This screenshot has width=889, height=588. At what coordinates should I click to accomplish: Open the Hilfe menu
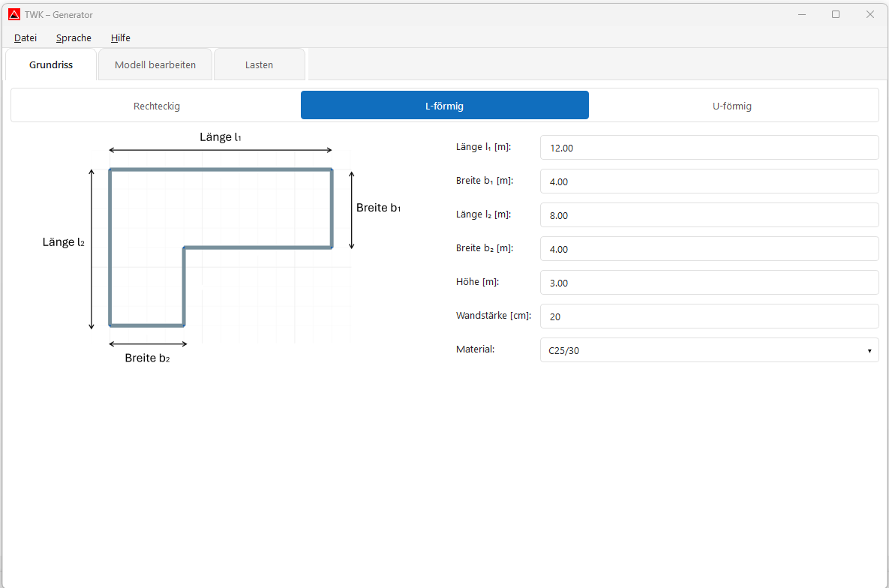coord(120,37)
